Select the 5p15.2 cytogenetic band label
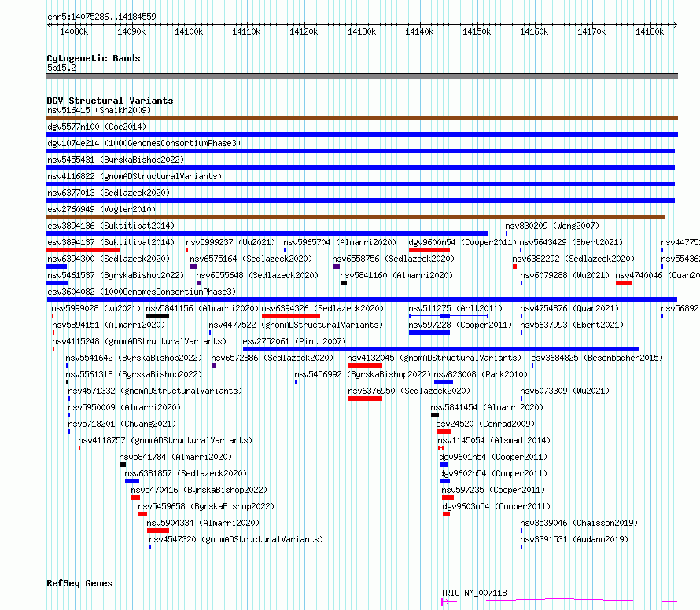This screenshot has height=610, width=700. [x=61, y=68]
